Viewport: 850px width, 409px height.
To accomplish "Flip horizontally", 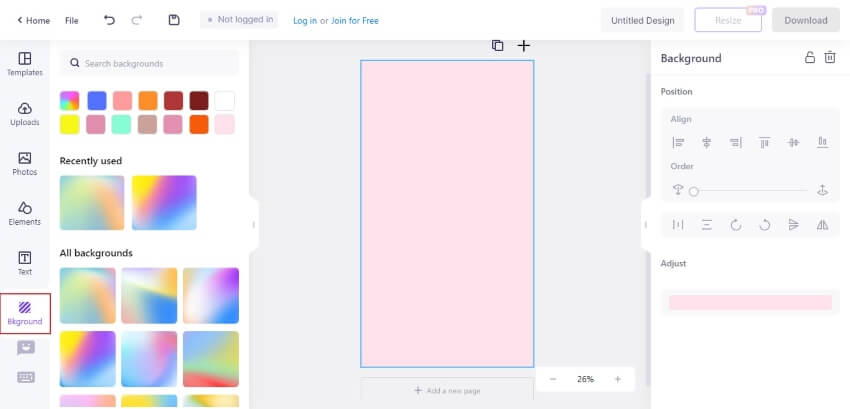I will coord(822,225).
